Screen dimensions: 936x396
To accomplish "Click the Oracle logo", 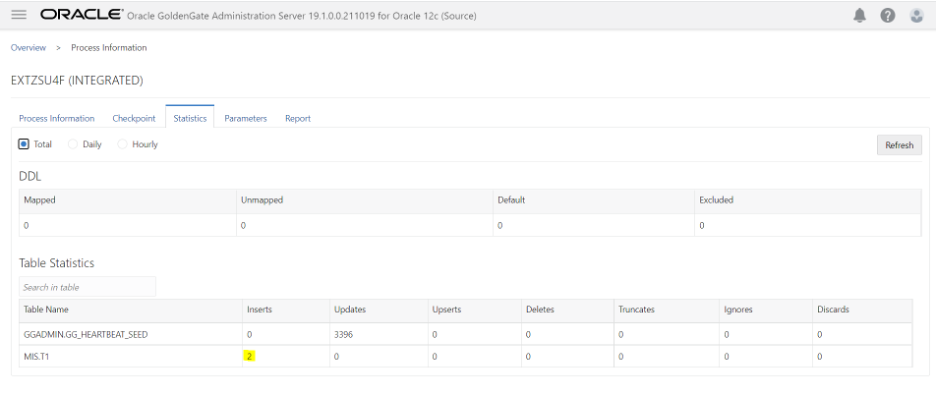I will tap(82, 15).
